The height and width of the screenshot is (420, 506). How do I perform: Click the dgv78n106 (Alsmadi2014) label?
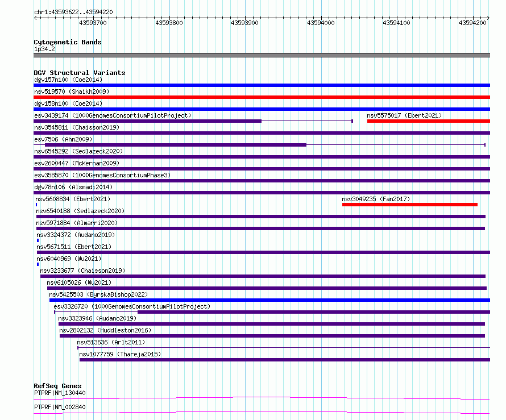click(x=73, y=187)
